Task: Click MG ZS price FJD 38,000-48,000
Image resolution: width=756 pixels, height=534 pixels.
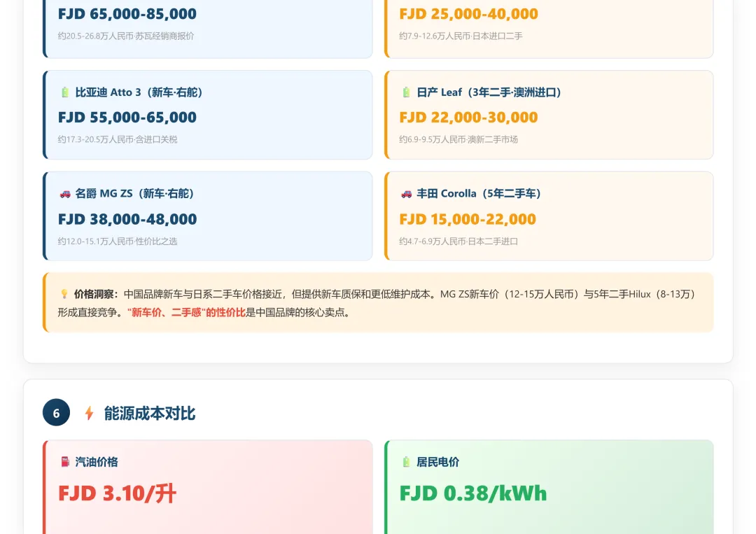Action: pos(127,219)
